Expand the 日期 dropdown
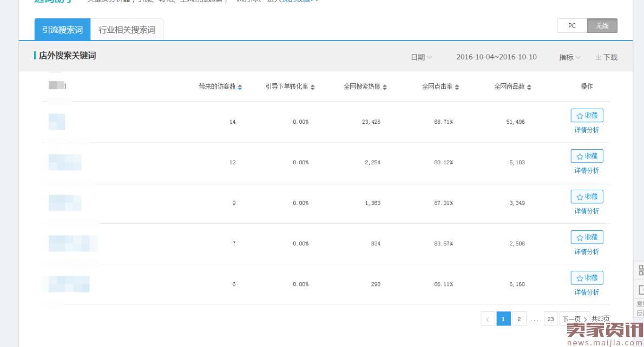The width and height of the screenshot is (644, 347). point(421,57)
